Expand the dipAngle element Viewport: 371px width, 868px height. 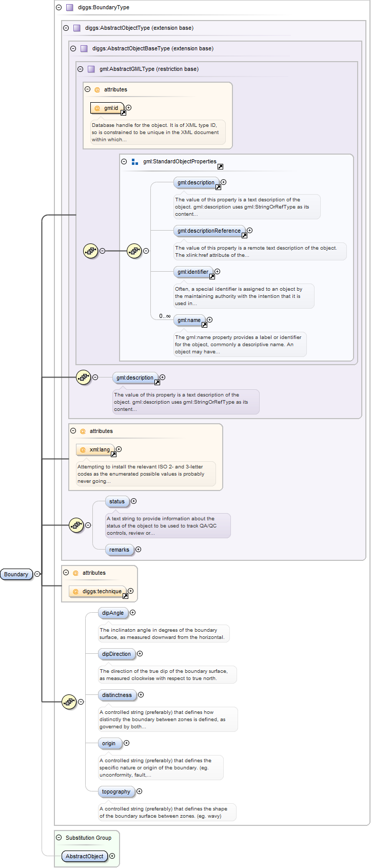(132, 613)
